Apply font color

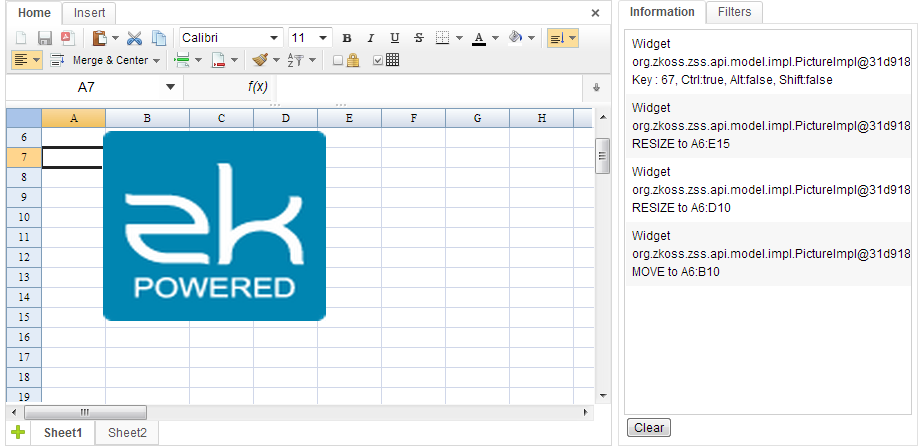coord(479,38)
